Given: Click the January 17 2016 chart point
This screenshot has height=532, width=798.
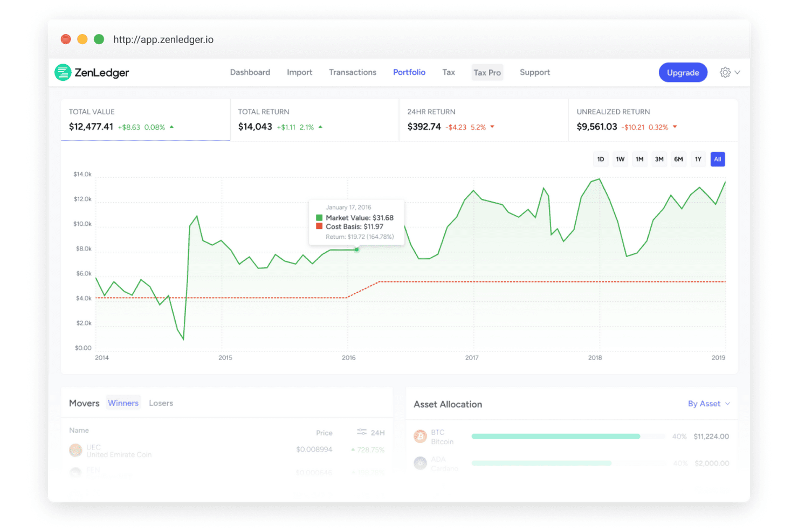Looking at the screenshot, I should point(357,250).
